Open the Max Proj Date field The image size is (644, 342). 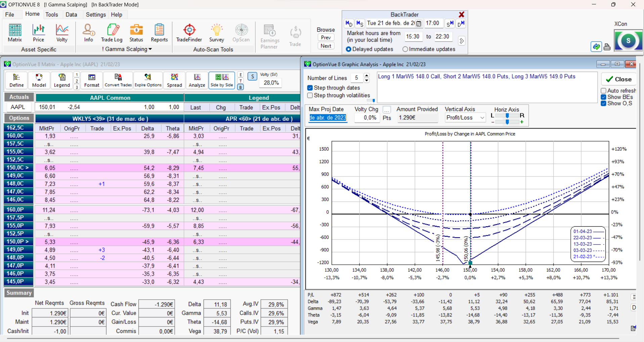[328, 118]
